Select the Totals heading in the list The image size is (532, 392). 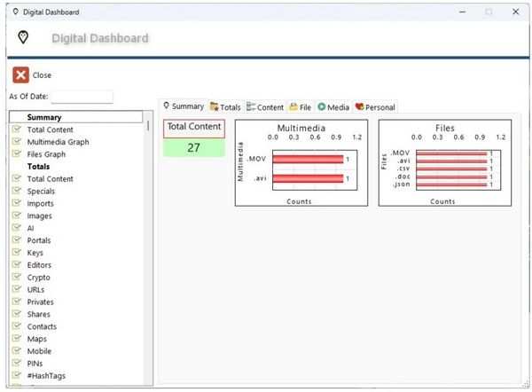38,167
